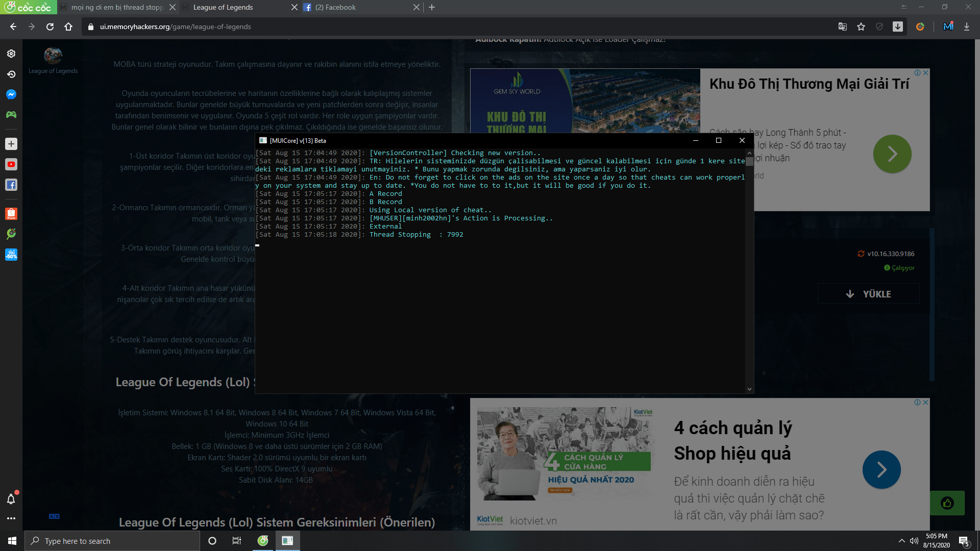
Task: Click the media download arrow in address bar
Action: tap(898, 27)
